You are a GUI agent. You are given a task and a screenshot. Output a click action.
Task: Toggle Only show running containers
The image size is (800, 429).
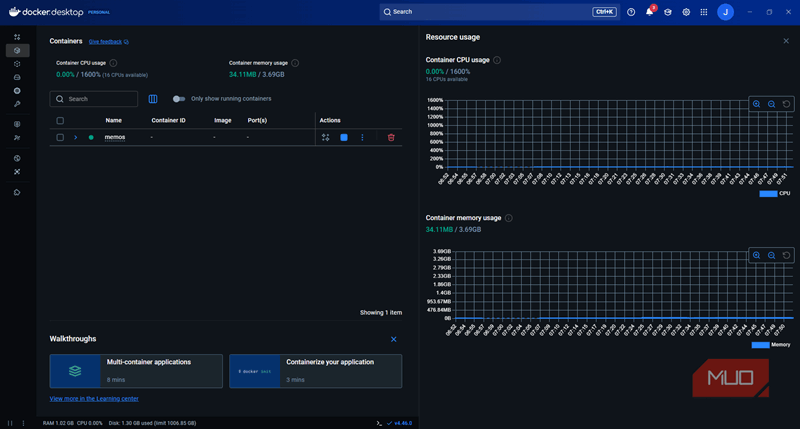point(179,99)
